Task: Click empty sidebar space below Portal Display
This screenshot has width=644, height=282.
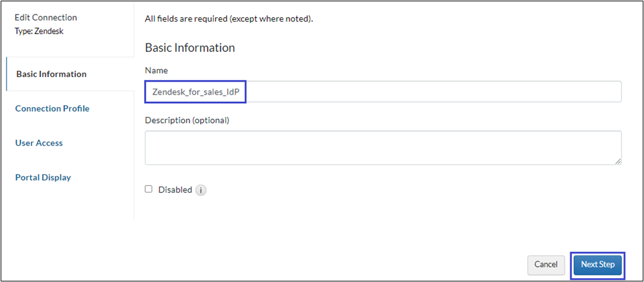Action: point(66,207)
